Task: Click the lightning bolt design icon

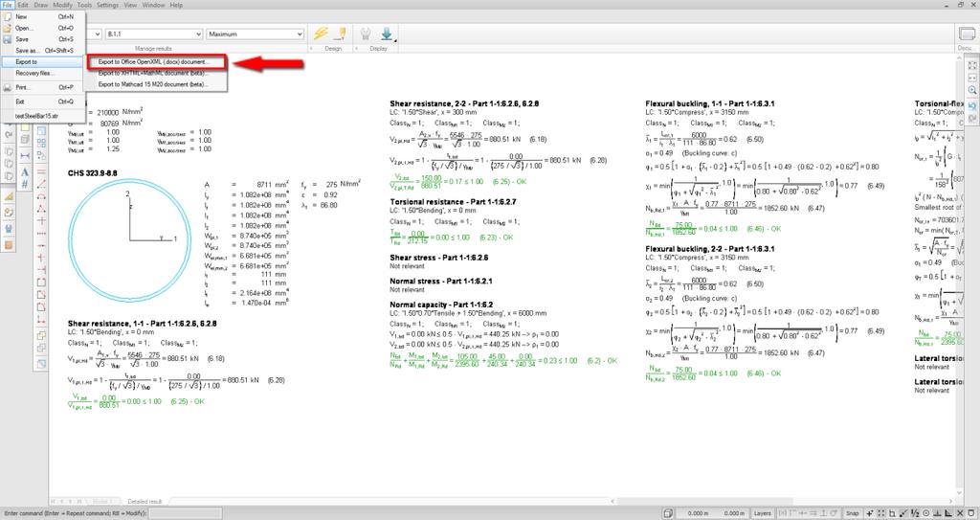Action: click(322, 34)
